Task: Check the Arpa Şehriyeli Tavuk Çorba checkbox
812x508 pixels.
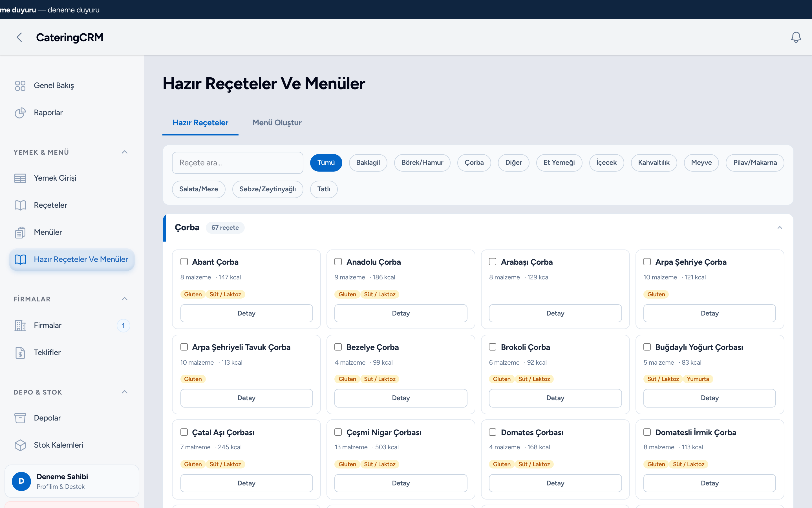Action: point(184,347)
